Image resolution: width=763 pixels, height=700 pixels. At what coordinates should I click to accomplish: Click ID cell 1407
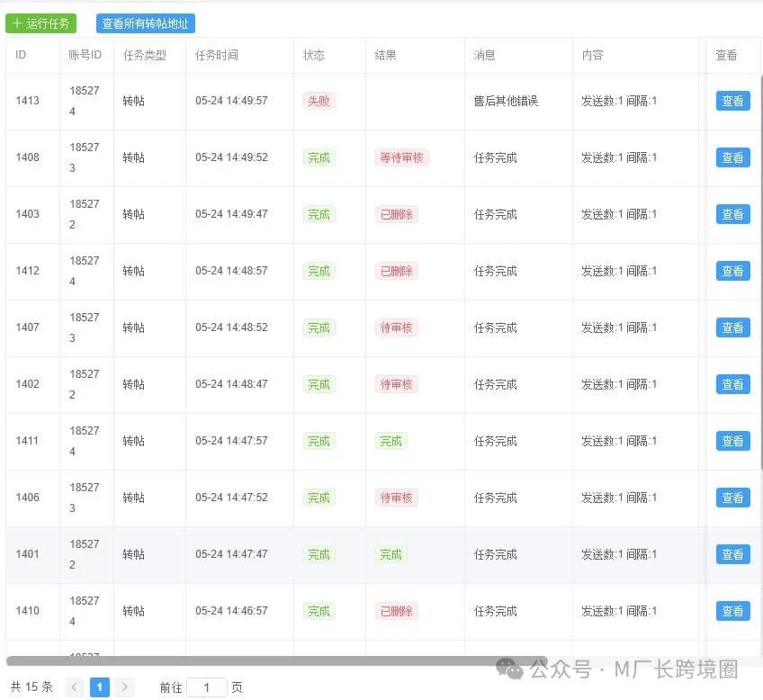pyautogui.click(x=27, y=328)
